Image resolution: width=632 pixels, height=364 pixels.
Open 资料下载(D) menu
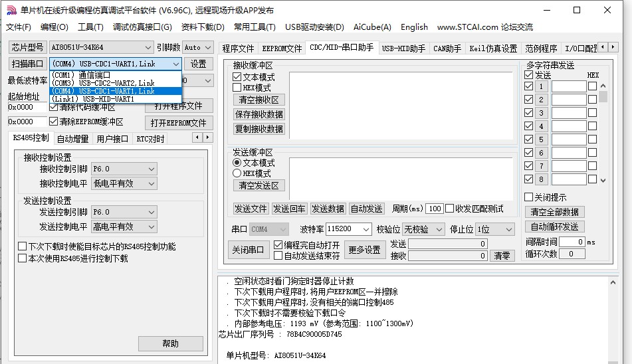(x=203, y=27)
